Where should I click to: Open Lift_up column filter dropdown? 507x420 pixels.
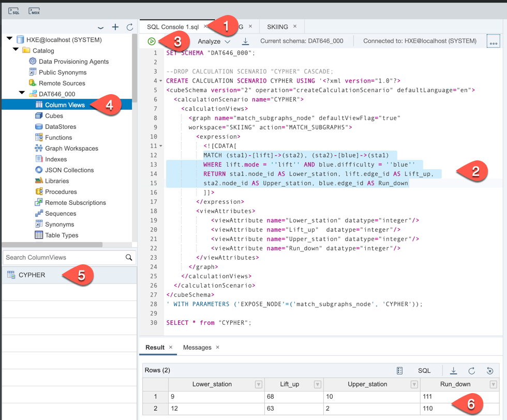(318, 384)
